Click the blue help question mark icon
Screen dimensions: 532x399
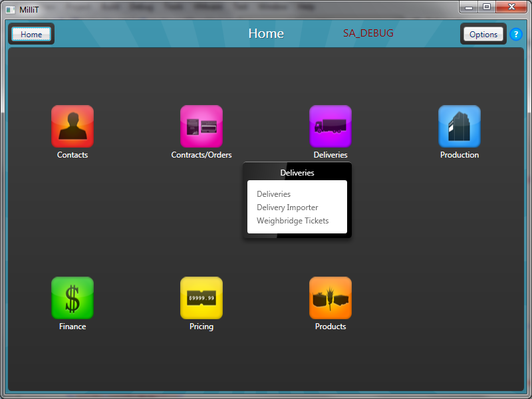pyautogui.click(x=516, y=35)
